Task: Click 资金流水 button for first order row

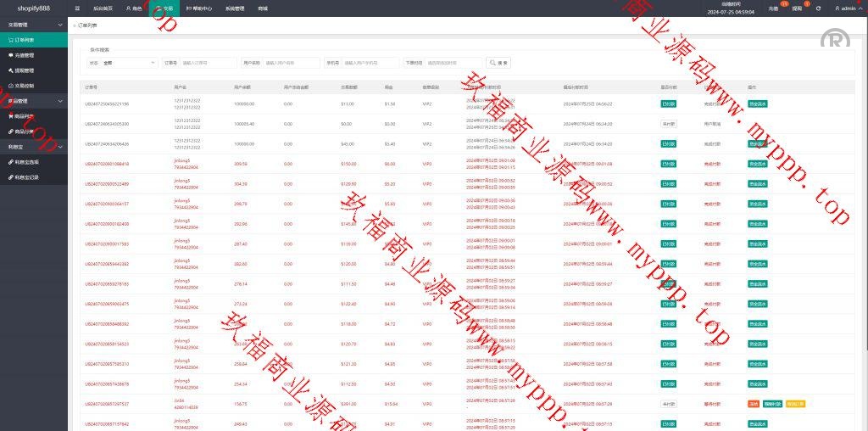Action: point(756,104)
